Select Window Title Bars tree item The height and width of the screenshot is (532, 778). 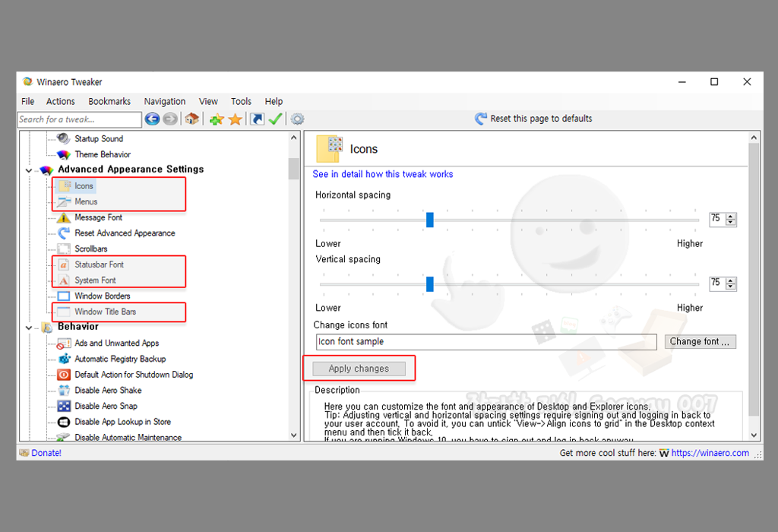point(105,312)
